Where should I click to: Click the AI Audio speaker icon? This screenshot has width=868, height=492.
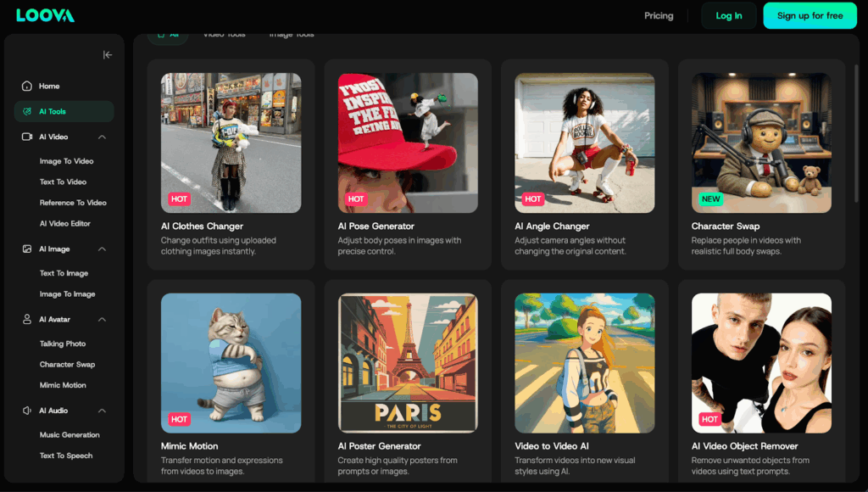click(x=27, y=411)
